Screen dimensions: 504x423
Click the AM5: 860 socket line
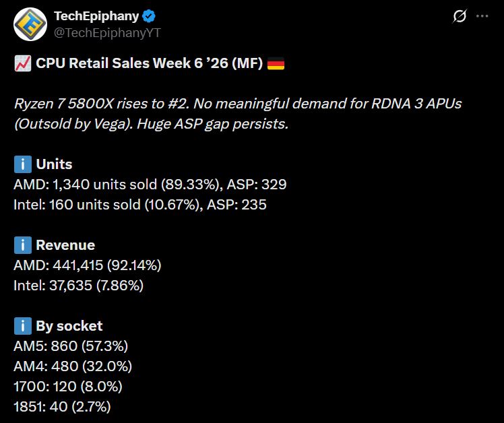tap(71, 346)
